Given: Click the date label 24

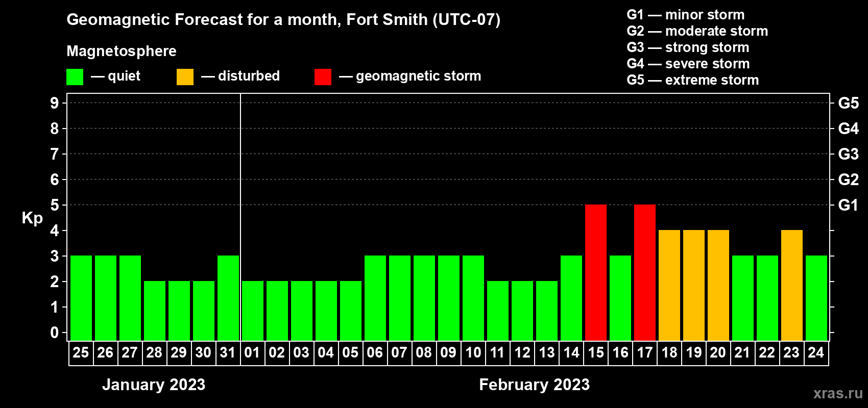Looking at the screenshot, I should 816,352.
